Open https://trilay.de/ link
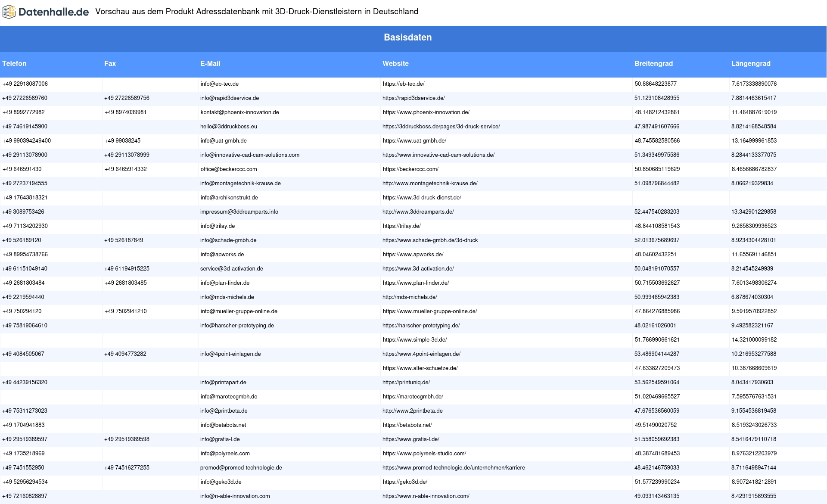This screenshot has width=827, height=504. point(401,226)
